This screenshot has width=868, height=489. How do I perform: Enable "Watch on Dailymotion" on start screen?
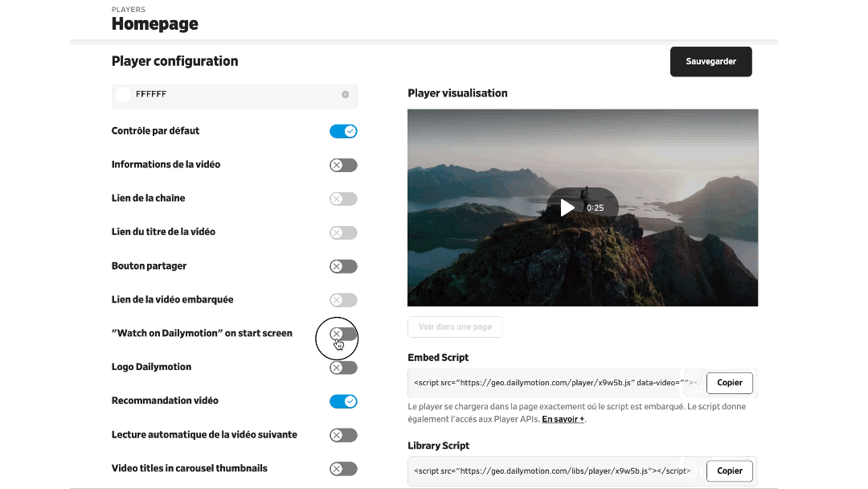coord(343,334)
